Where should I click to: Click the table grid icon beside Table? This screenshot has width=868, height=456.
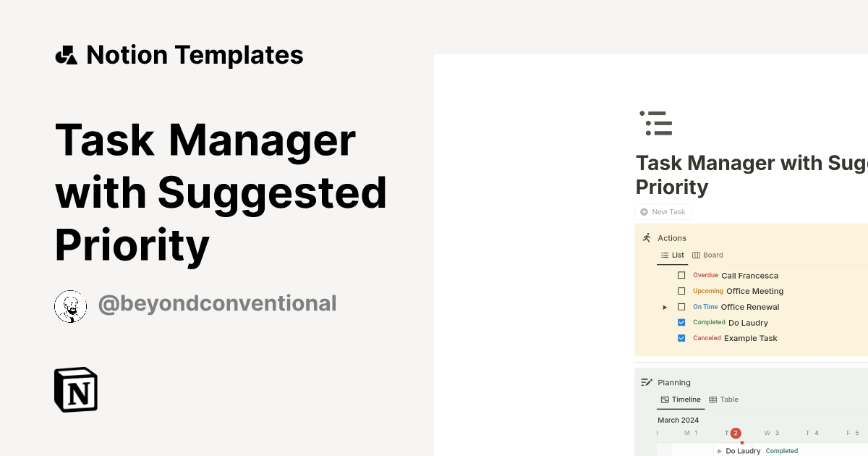point(713,399)
